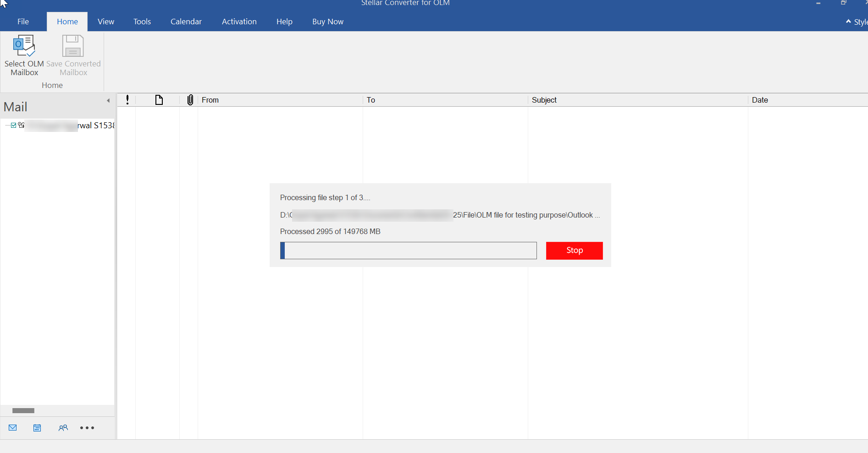Open the Tools tab
868x453 pixels.
click(x=142, y=22)
